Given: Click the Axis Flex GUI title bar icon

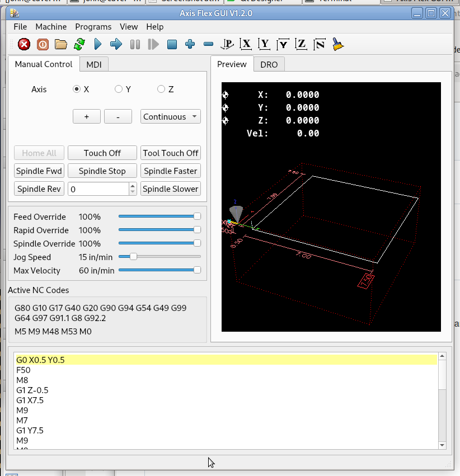Looking at the screenshot, I should point(15,13).
